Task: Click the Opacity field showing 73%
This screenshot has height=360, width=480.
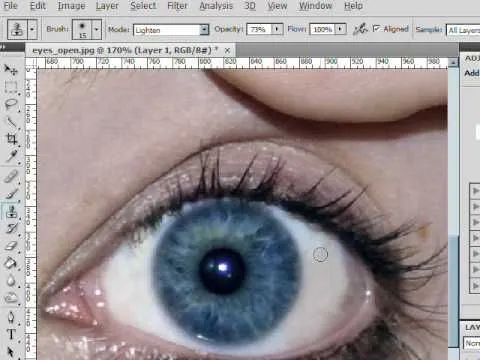Action: tap(259, 29)
